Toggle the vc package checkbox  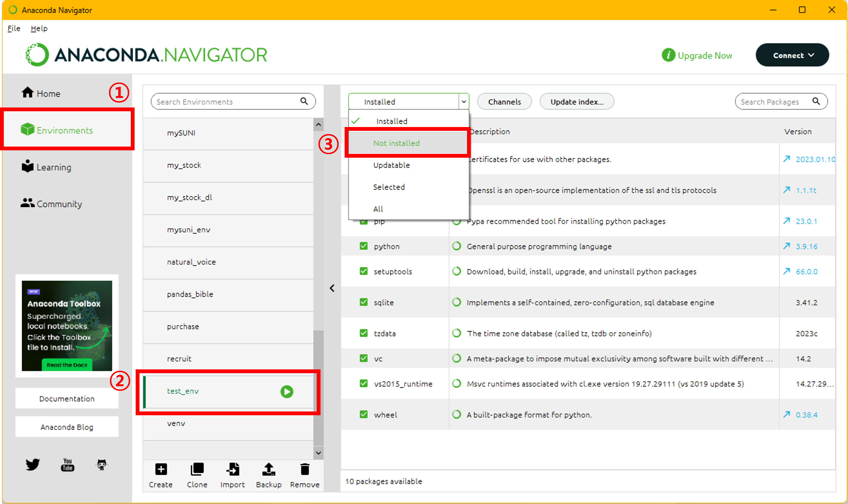tap(364, 358)
